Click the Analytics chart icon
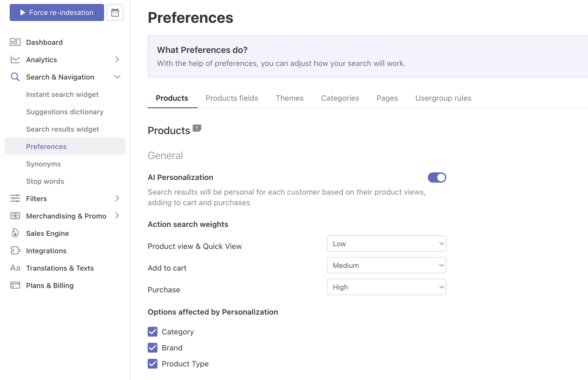The image size is (588, 380). [15, 59]
